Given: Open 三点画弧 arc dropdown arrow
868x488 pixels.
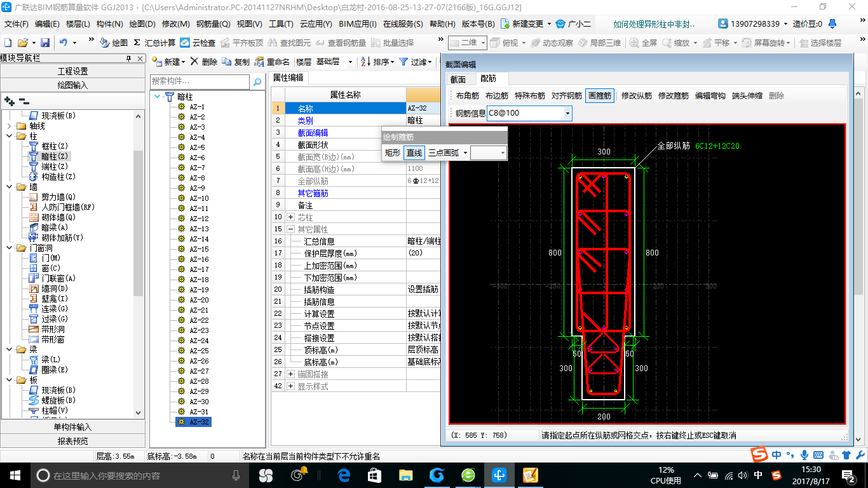Looking at the screenshot, I should [465, 152].
